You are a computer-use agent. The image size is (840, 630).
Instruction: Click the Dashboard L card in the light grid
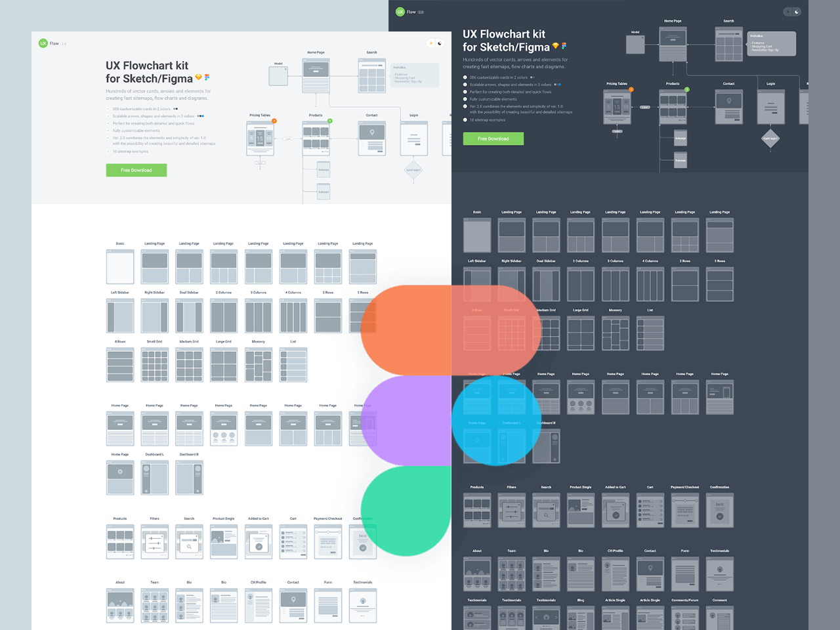point(155,478)
